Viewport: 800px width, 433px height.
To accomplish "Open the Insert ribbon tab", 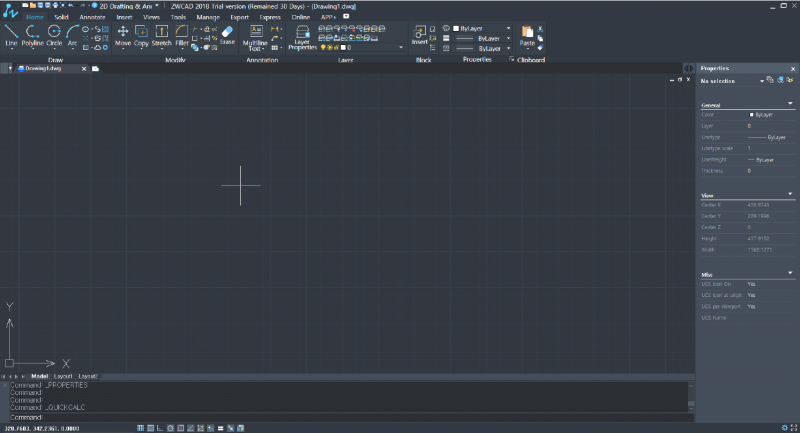I will click(x=124, y=17).
